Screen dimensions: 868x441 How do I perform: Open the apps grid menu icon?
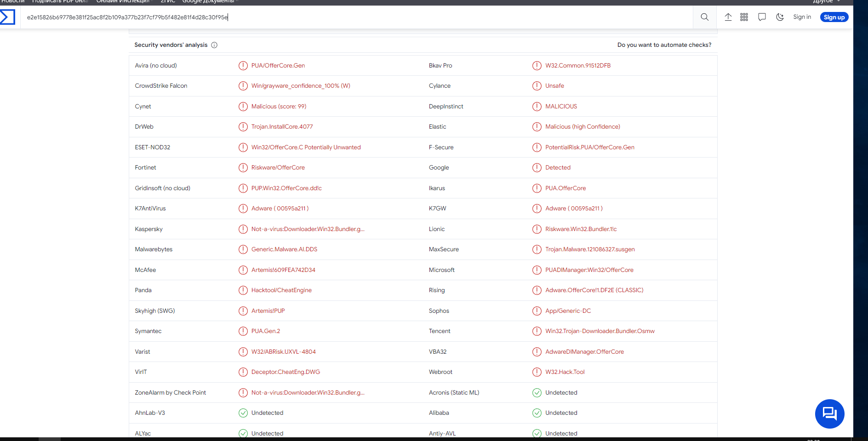(744, 17)
